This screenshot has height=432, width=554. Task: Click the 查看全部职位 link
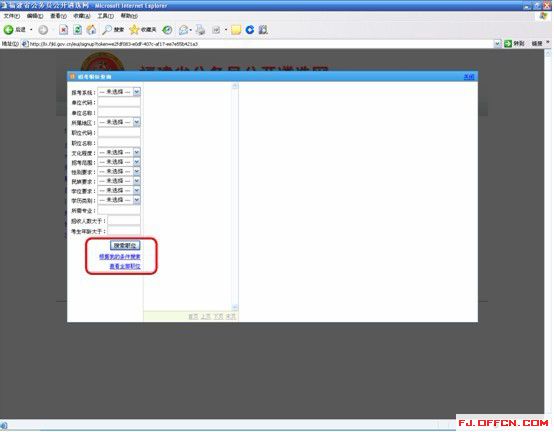(125, 266)
